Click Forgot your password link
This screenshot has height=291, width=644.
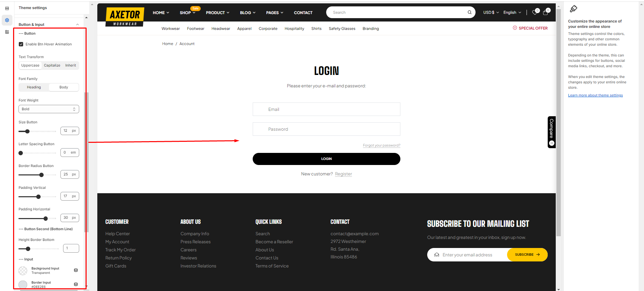(x=381, y=145)
